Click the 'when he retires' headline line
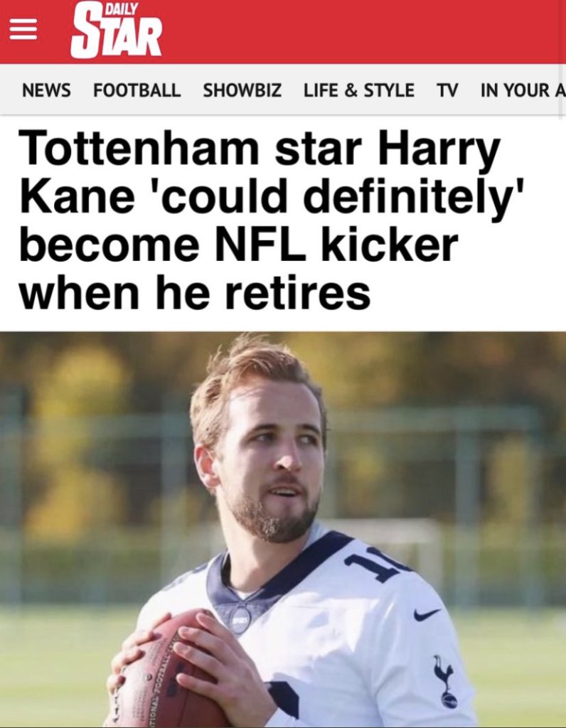566x728 pixels. tap(195, 294)
